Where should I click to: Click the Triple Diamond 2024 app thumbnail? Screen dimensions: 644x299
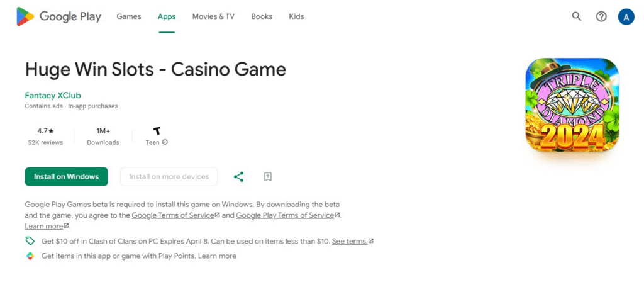click(x=572, y=105)
